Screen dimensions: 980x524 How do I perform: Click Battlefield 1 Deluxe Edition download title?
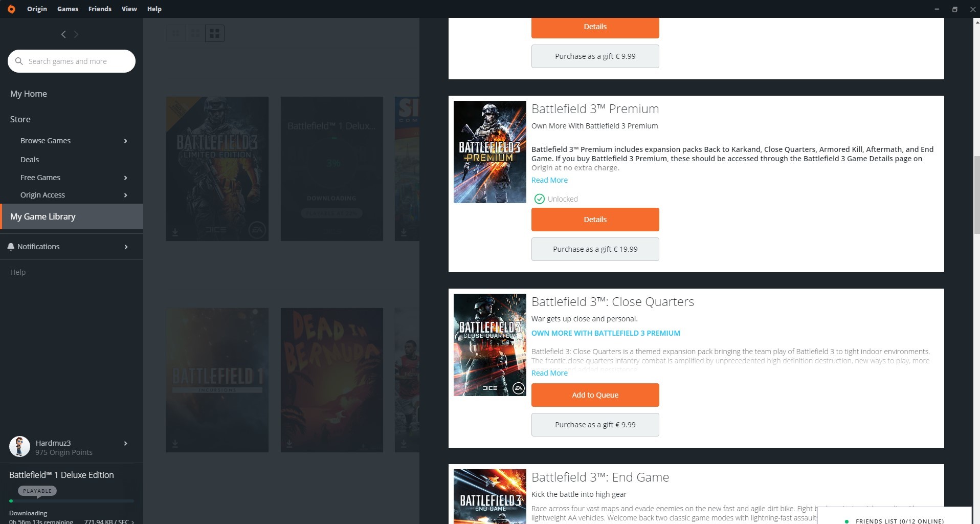61,475
